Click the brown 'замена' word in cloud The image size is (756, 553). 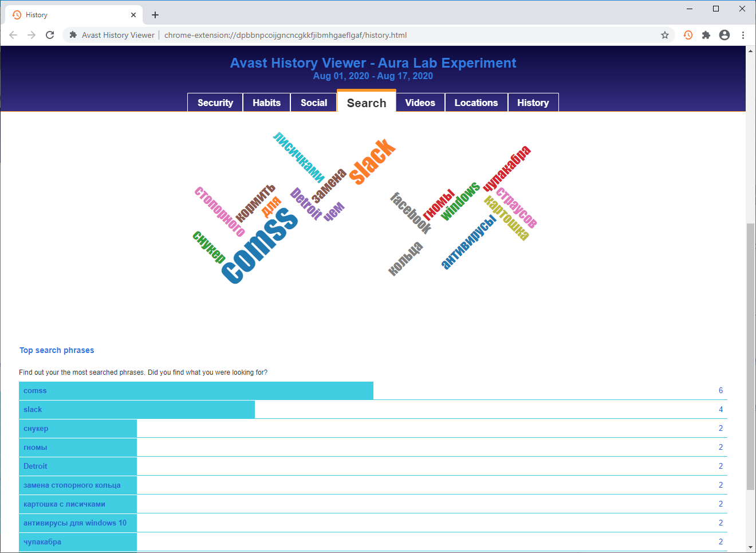tap(329, 185)
